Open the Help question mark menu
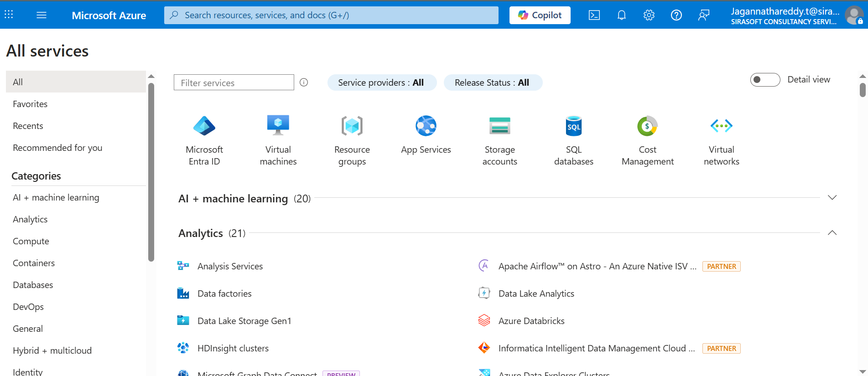The height and width of the screenshot is (376, 868). pos(676,15)
